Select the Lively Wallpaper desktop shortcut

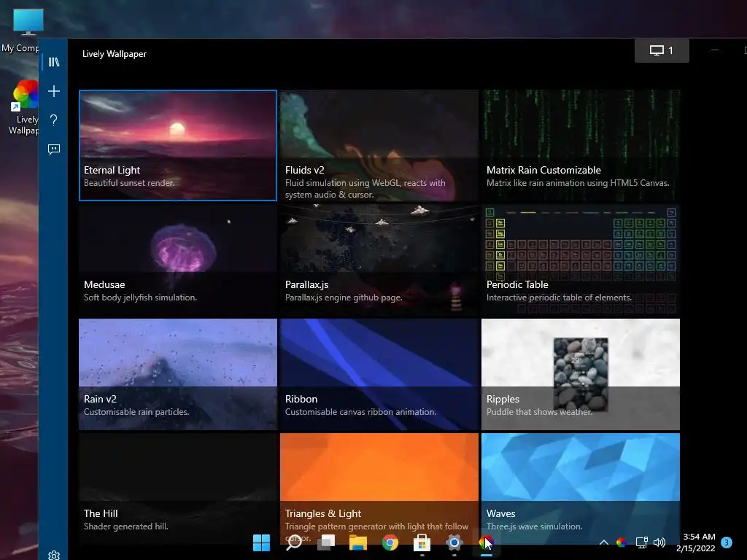coord(23,108)
